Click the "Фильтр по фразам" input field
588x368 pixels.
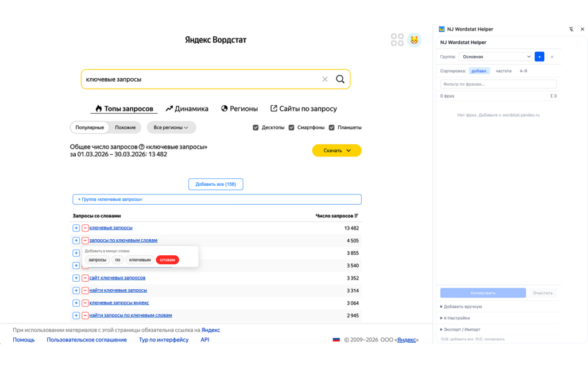pyautogui.click(x=498, y=84)
